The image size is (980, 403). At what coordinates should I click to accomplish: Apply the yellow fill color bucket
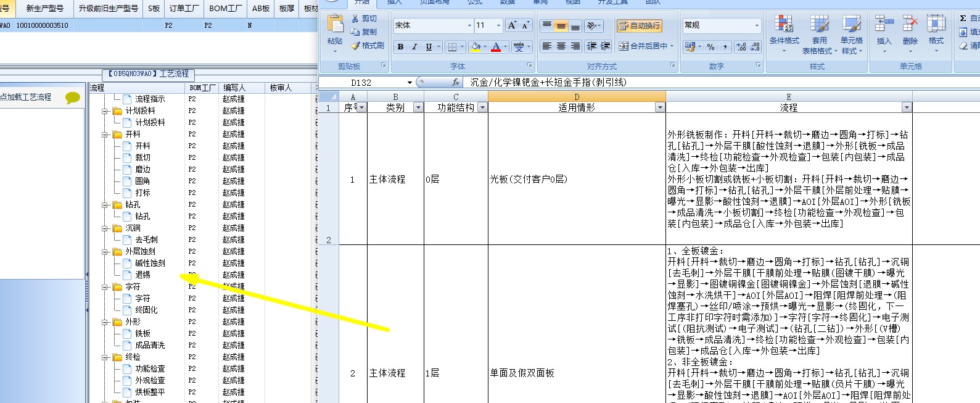pyautogui.click(x=476, y=47)
